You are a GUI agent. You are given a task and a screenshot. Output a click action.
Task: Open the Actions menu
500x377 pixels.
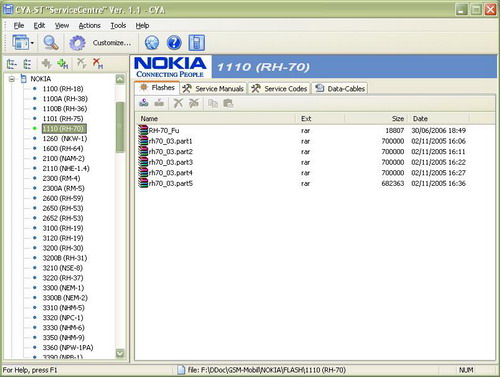pyautogui.click(x=89, y=26)
